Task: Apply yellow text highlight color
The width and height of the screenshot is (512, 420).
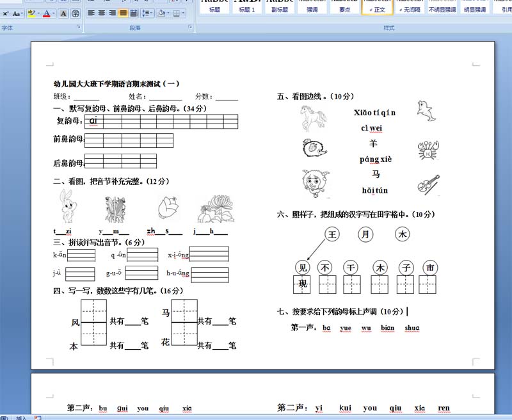Action: click(31, 13)
